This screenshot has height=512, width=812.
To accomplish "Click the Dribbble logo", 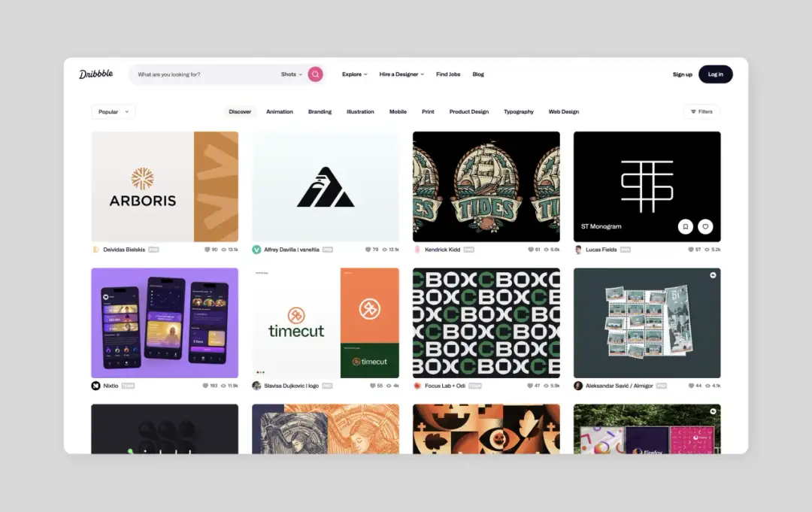I will pyautogui.click(x=95, y=74).
